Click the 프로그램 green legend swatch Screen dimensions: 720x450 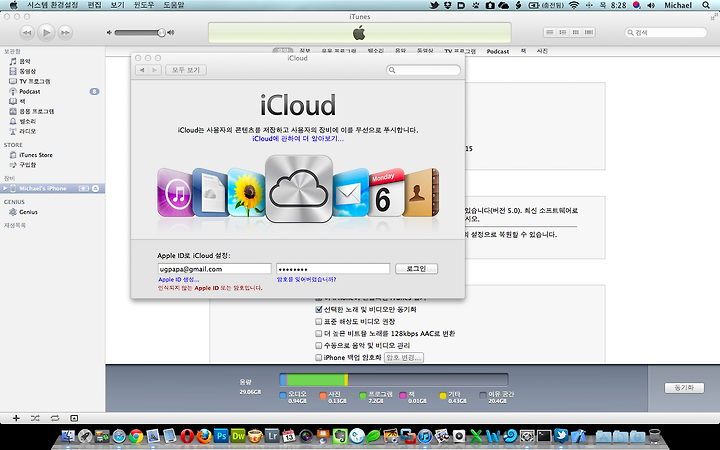363,395
